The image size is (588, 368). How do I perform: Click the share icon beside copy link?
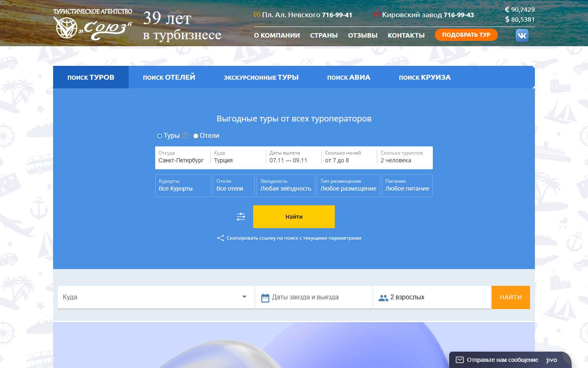(220, 238)
